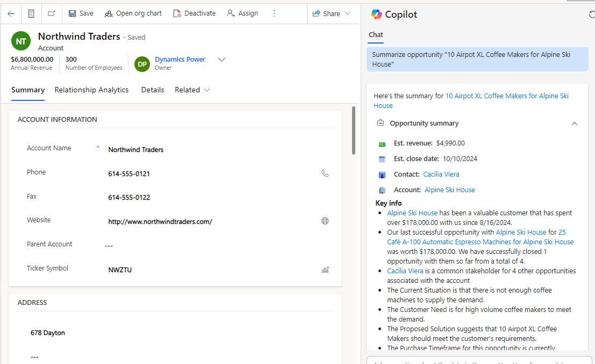
Task: Click the Share button
Action: point(326,13)
